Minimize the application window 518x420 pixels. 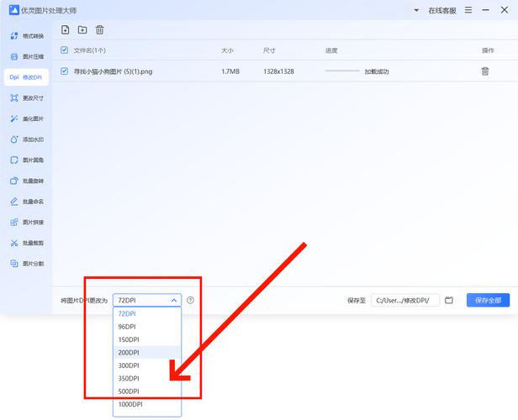[485, 10]
